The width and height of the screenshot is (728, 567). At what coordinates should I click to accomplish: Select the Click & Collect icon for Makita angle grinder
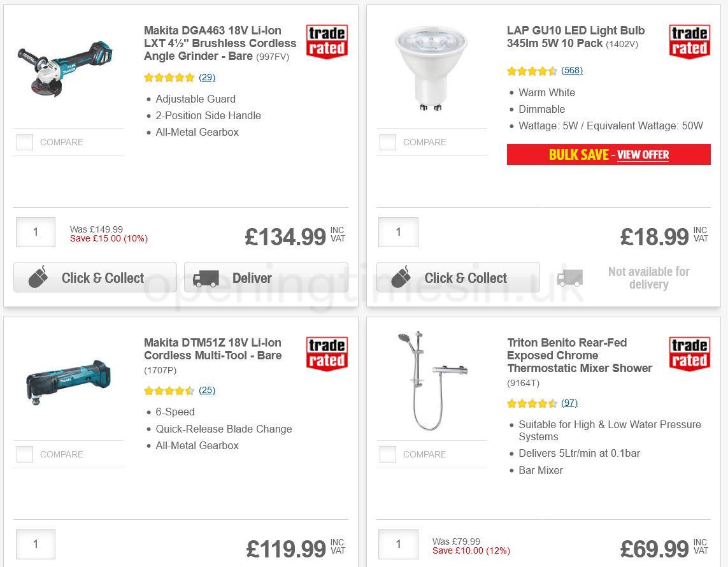click(38, 277)
